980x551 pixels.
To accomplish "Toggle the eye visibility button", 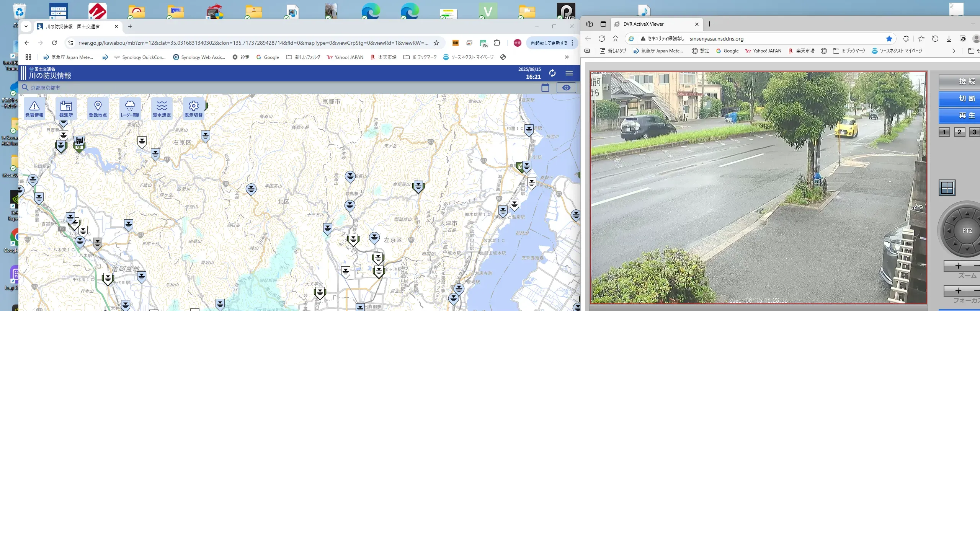I will coord(566,88).
